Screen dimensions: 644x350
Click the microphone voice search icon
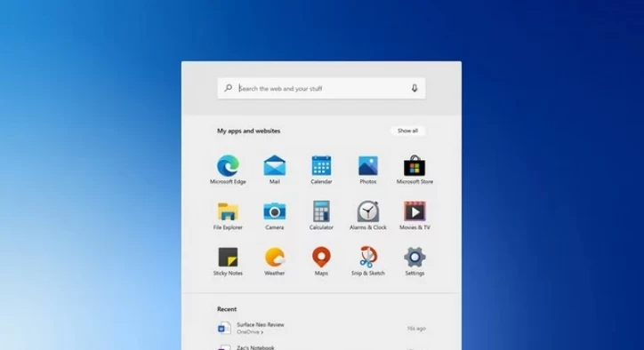point(415,88)
